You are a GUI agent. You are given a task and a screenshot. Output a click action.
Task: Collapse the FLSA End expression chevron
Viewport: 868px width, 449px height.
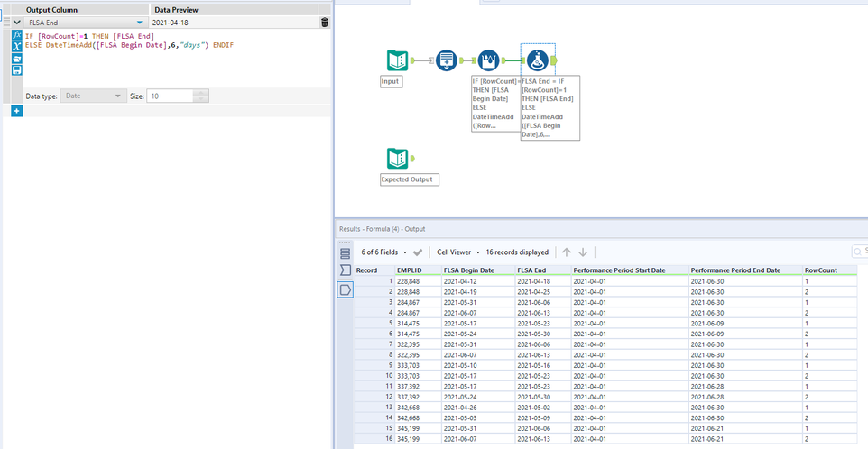(x=16, y=23)
